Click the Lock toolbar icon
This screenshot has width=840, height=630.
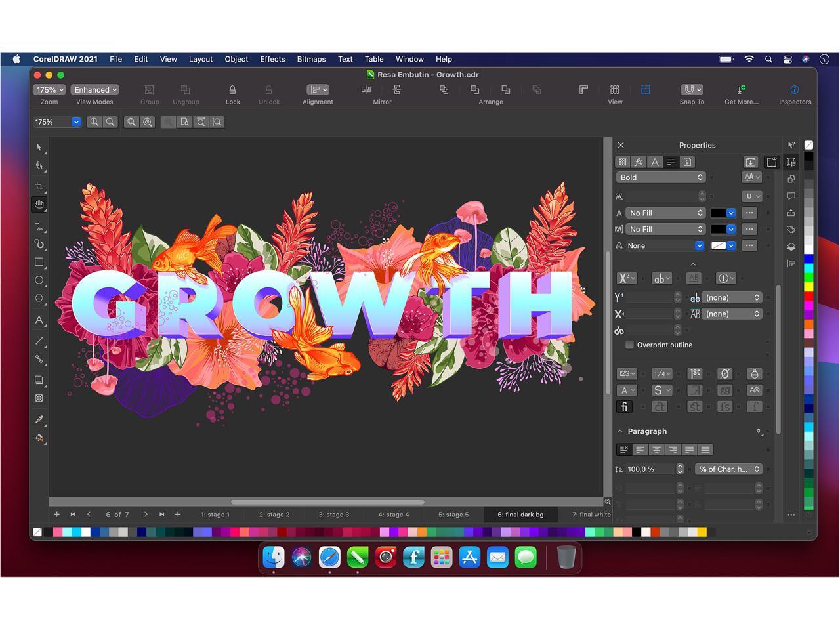[232, 90]
